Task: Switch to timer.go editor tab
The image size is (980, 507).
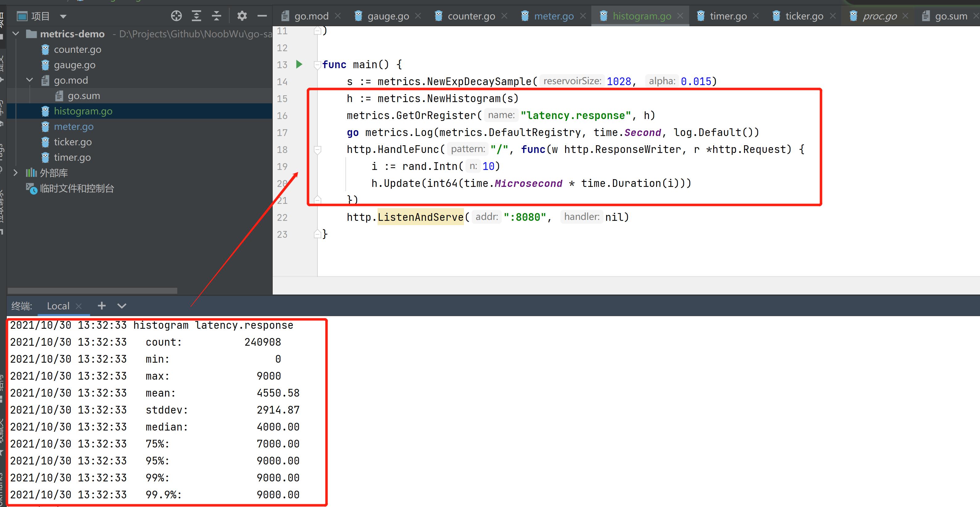Action: tap(728, 16)
